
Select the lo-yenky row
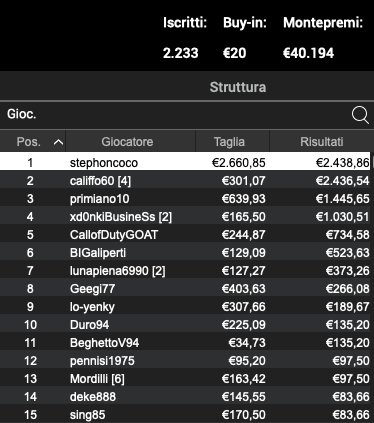(x=185, y=307)
